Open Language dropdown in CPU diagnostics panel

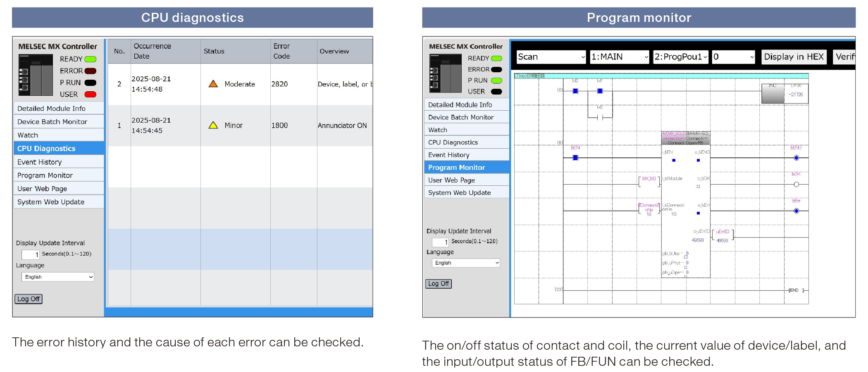[58, 277]
